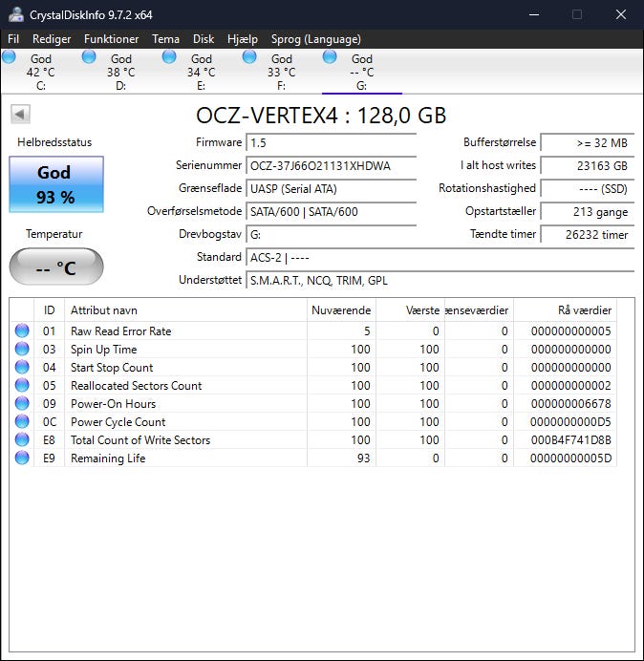The width and height of the screenshot is (644, 661).
Task: Select the drive G: tab
Action: [x=362, y=72]
